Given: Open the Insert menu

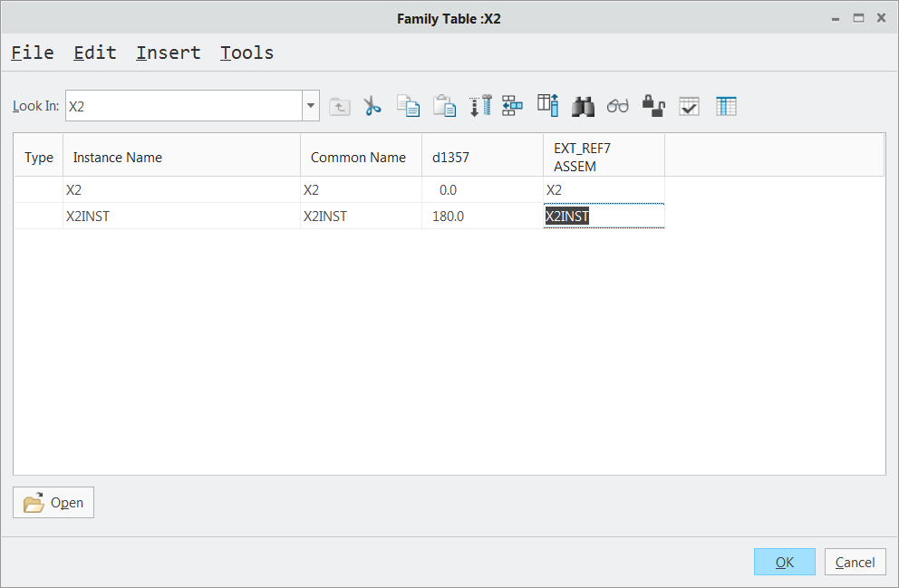Looking at the screenshot, I should [x=168, y=53].
